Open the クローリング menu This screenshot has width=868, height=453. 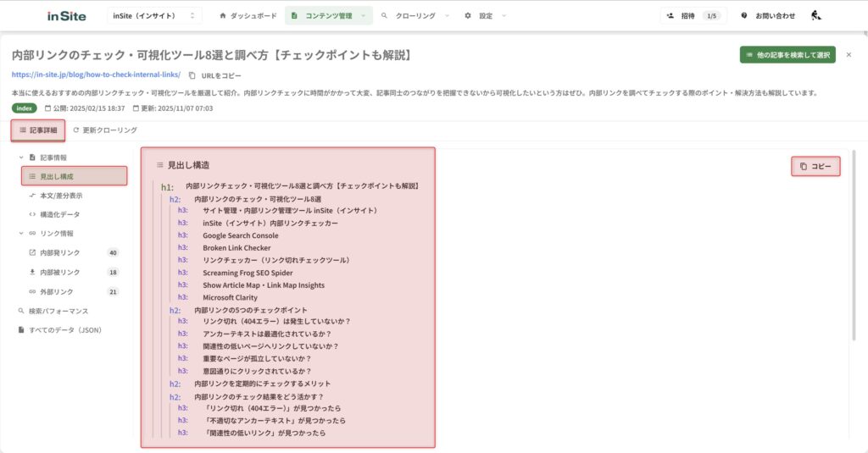[415, 16]
